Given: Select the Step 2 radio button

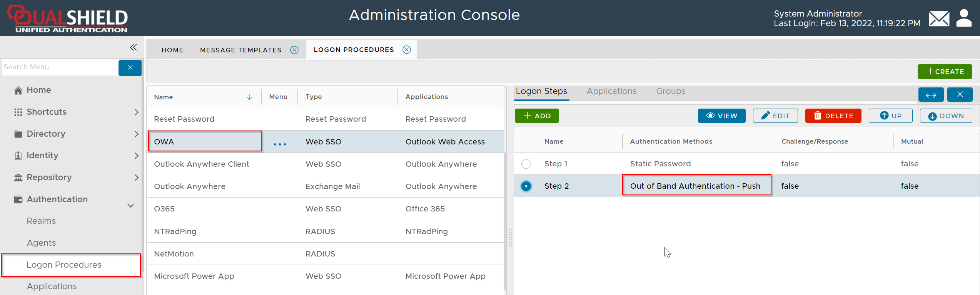Looking at the screenshot, I should (x=526, y=186).
